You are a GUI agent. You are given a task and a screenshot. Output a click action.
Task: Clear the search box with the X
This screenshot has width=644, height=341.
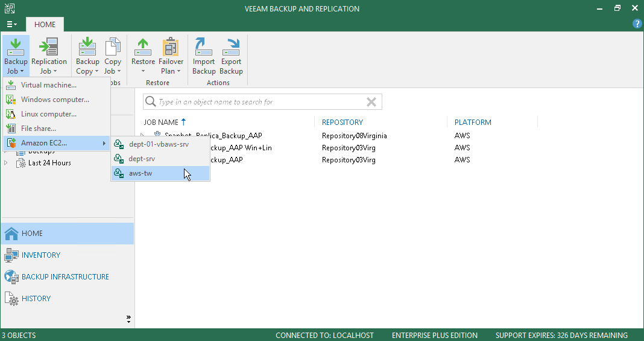click(371, 102)
